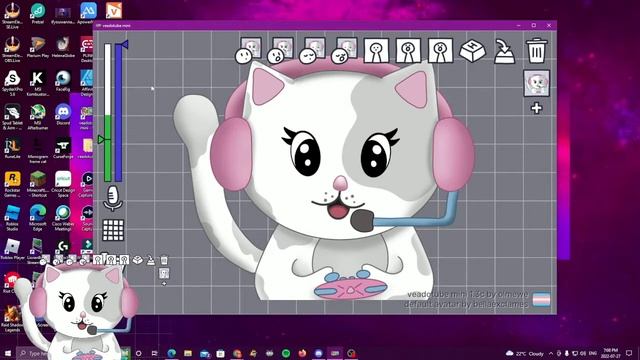Open notification center in system tray

[x=629, y=353]
